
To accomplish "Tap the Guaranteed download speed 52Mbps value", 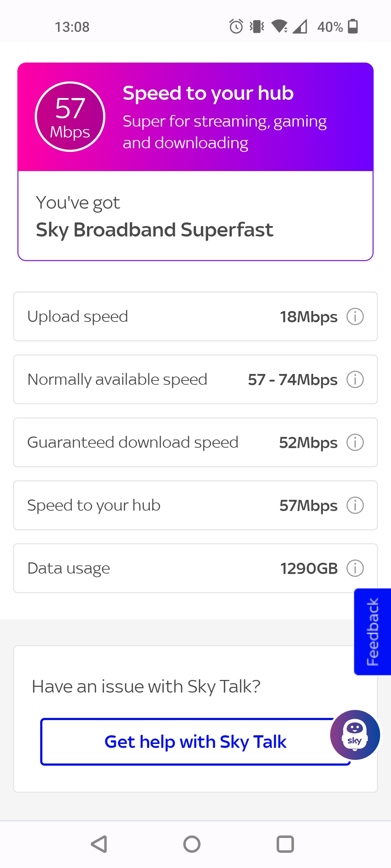I will 308,443.
